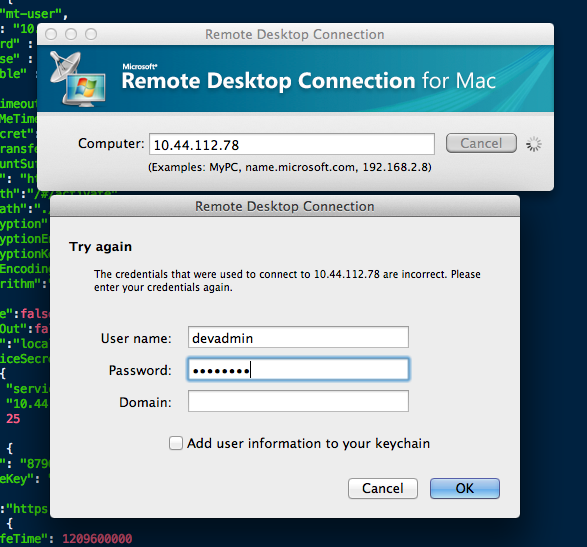Viewport: 587px width, 547px height.
Task: Click the User name field containing devadmin
Action: coord(298,337)
